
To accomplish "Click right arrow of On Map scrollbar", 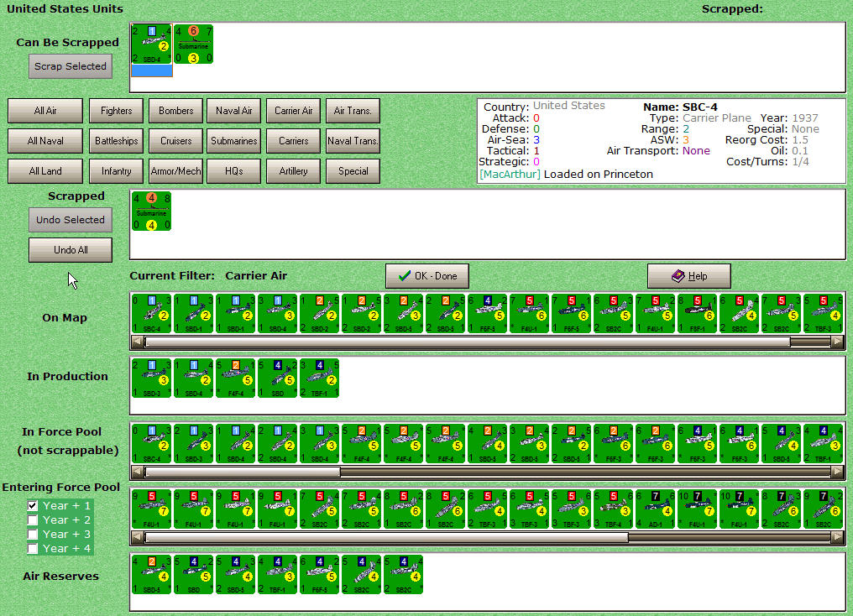I will point(838,342).
